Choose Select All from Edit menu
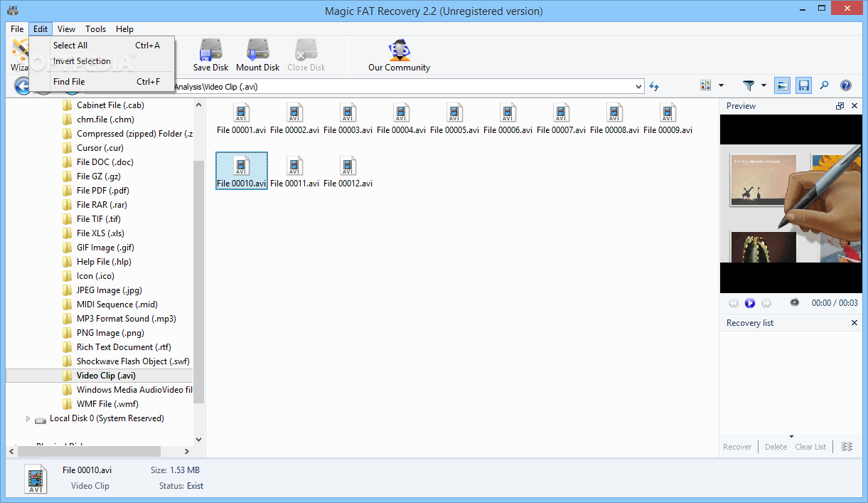Viewport: 868px width, 503px height. click(x=102, y=46)
